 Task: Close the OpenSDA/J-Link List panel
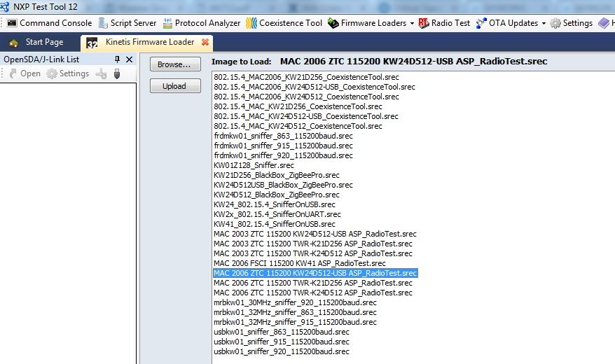click(129, 59)
